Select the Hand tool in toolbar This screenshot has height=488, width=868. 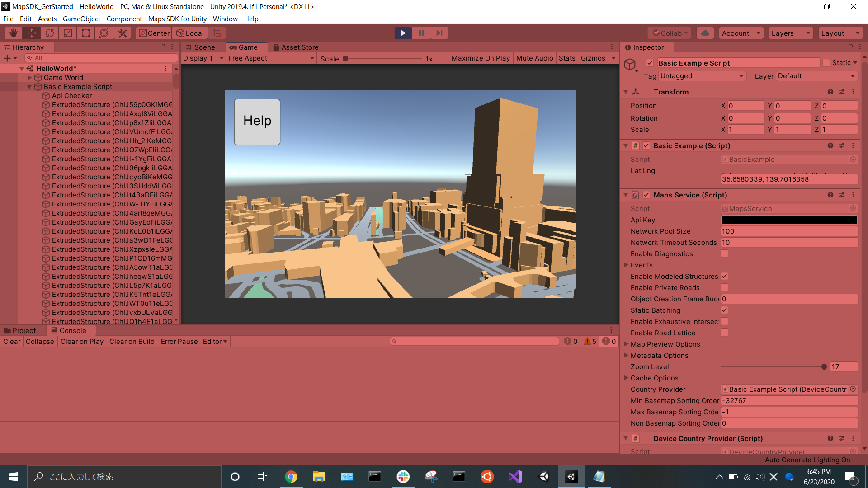point(14,33)
